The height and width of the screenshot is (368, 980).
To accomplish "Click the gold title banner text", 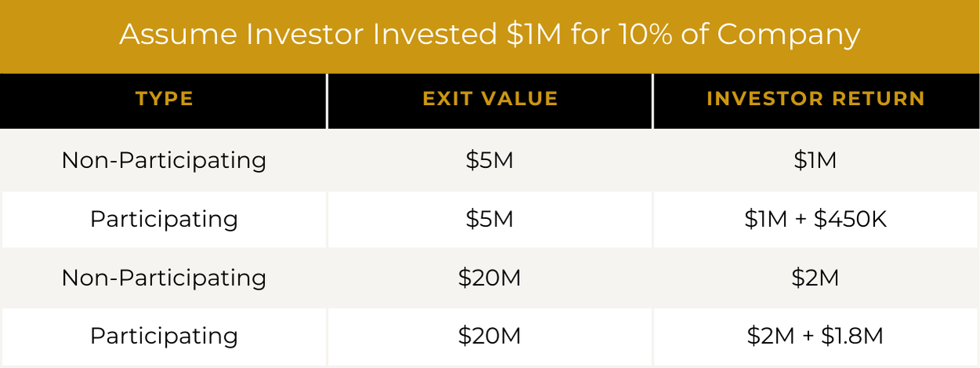I will click(489, 35).
